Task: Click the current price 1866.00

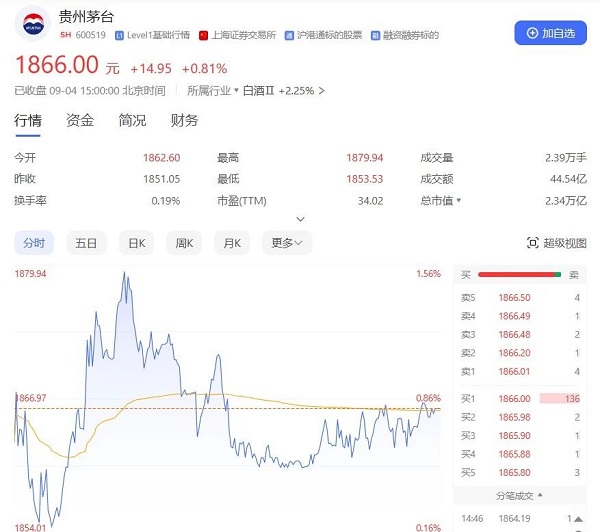Action: point(57,64)
